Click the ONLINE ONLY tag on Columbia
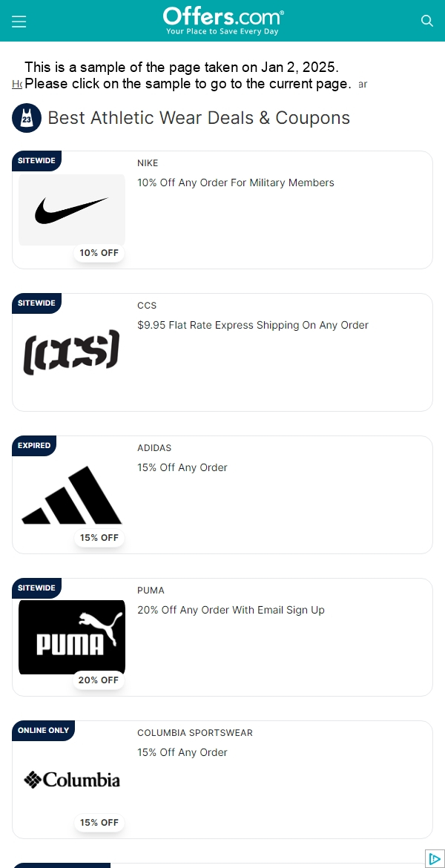Viewport: 445px width, 868px height. coord(43,730)
